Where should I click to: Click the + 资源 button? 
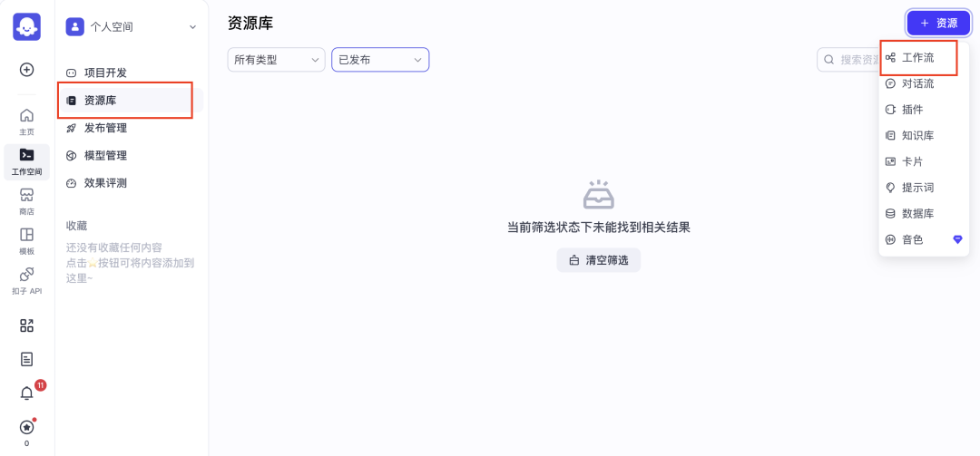coord(939,23)
